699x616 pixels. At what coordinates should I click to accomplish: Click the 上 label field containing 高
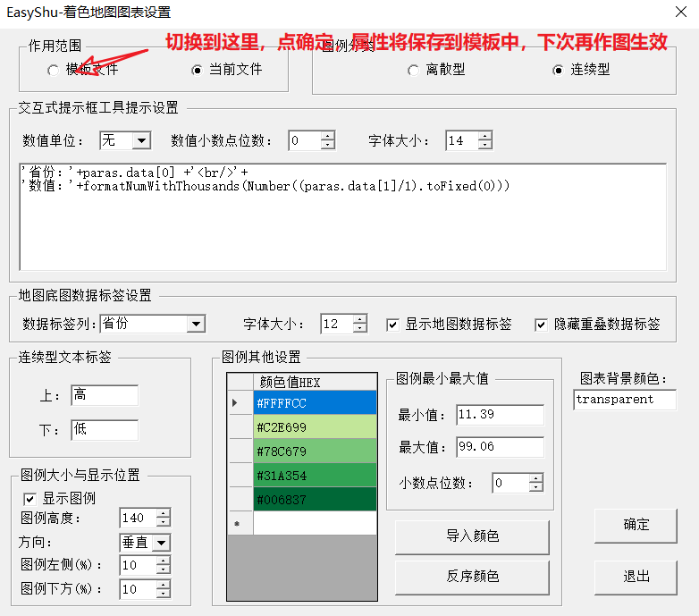pos(105,395)
